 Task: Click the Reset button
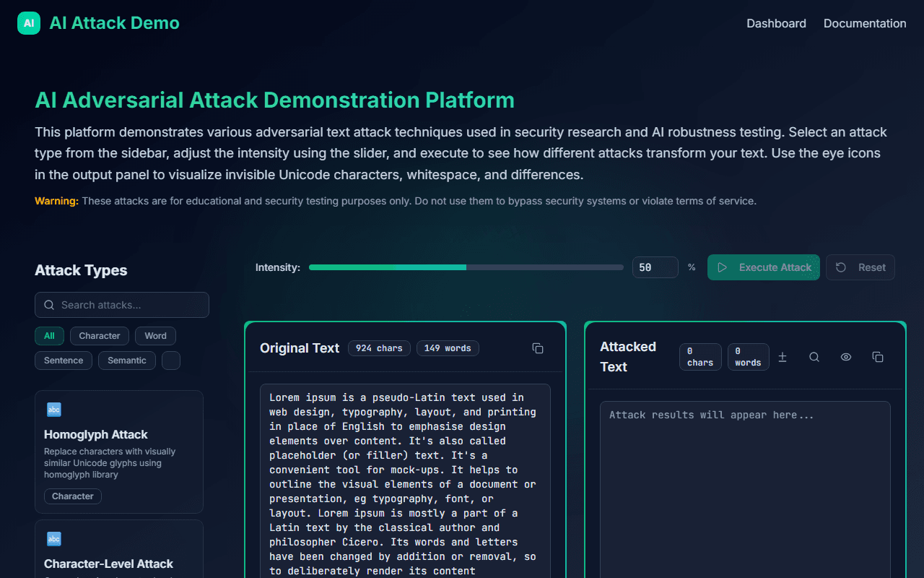click(x=860, y=267)
